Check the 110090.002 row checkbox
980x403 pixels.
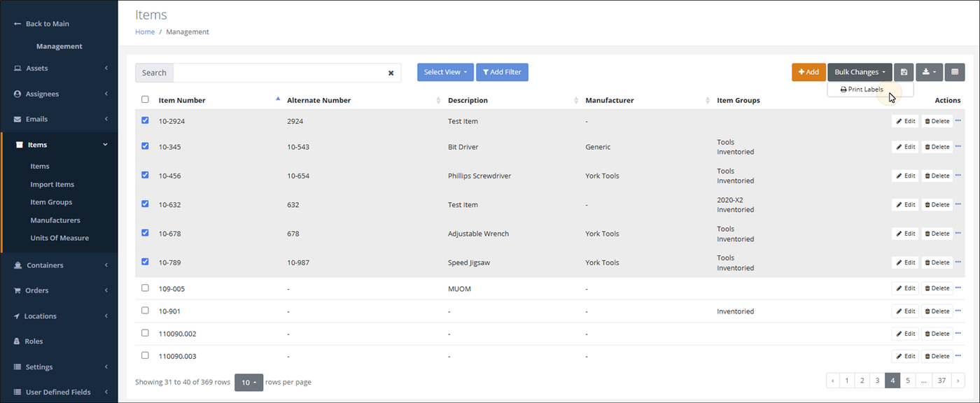coord(145,333)
